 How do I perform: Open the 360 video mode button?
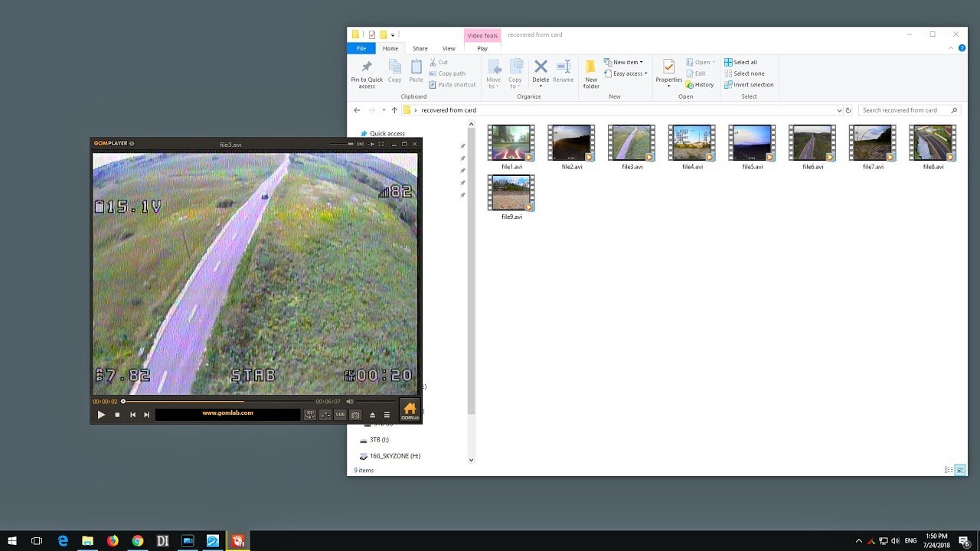(310, 415)
